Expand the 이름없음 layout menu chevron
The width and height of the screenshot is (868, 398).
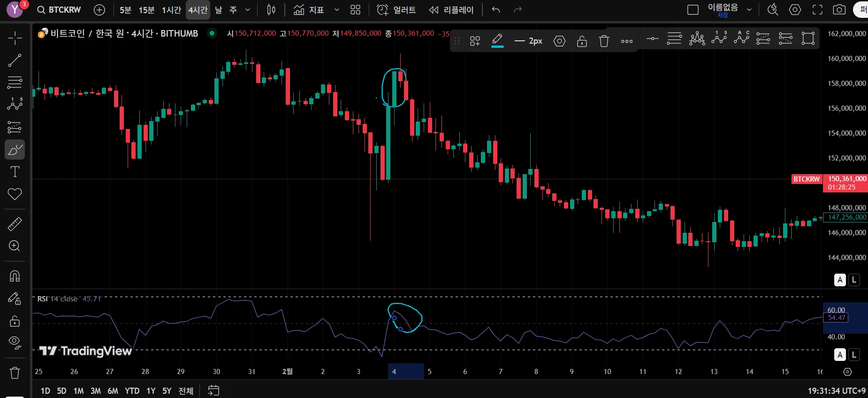pos(749,10)
